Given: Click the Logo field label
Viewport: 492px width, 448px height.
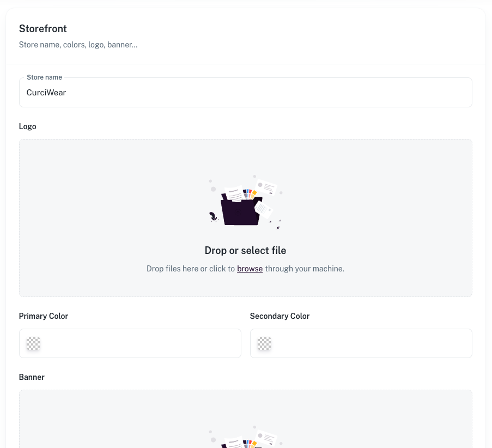Looking at the screenshot, I should point(28,126).
